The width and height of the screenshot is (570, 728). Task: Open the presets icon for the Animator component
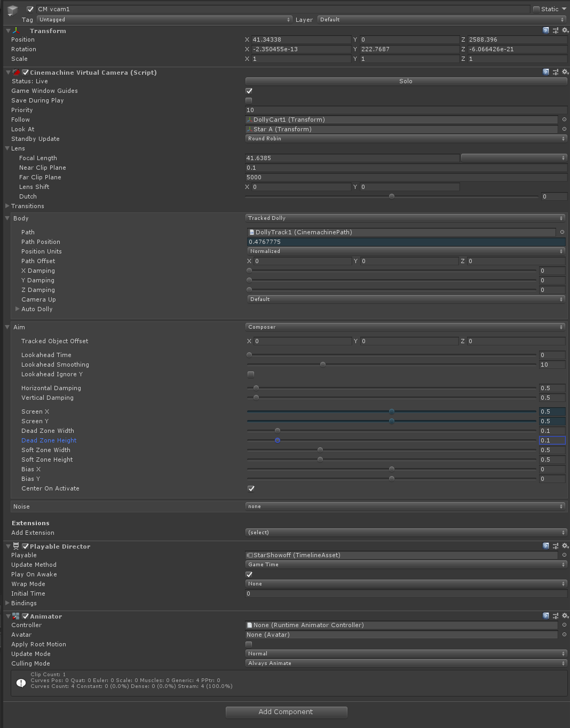click(555, 616)
